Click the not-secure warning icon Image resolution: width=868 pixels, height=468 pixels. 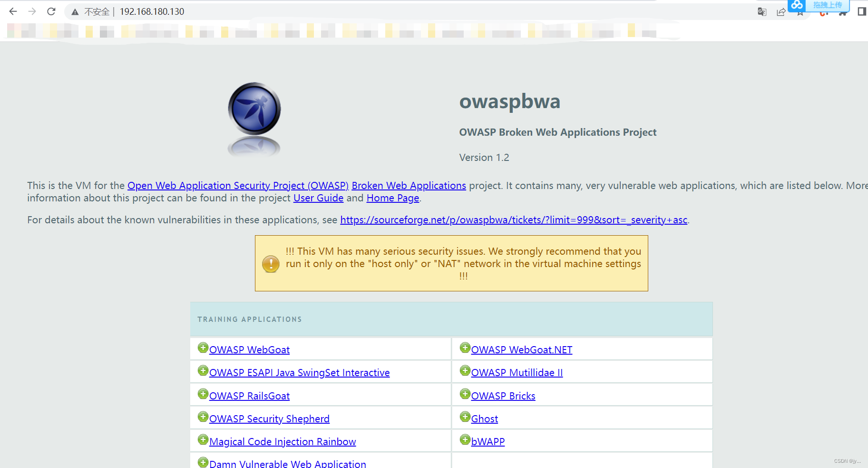tap(75, 12)
